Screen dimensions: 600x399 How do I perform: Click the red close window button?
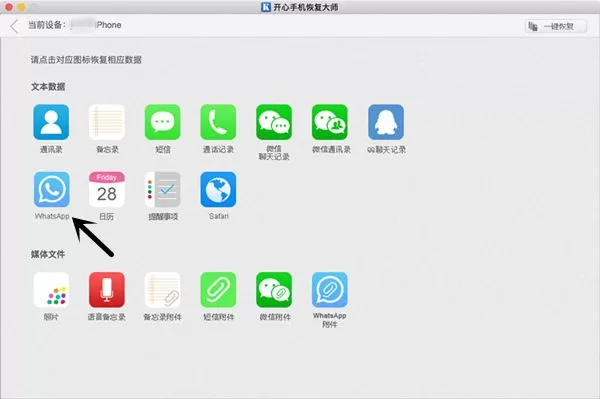click(9, 7)
